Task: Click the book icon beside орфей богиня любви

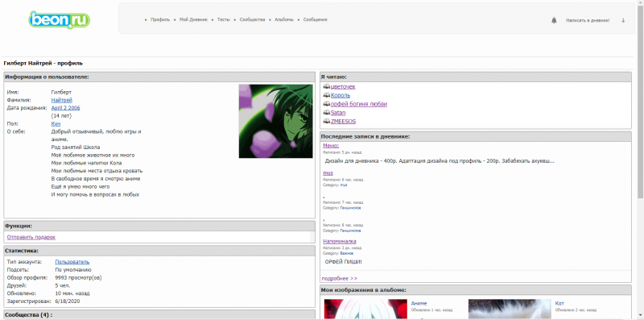Action: (x=327, y=104)
